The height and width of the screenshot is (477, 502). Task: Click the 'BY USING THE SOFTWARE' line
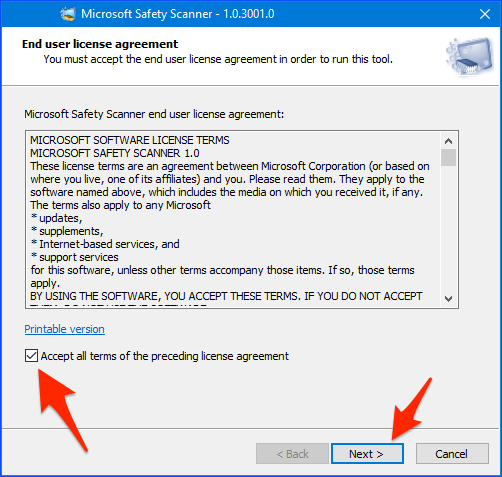226,296
